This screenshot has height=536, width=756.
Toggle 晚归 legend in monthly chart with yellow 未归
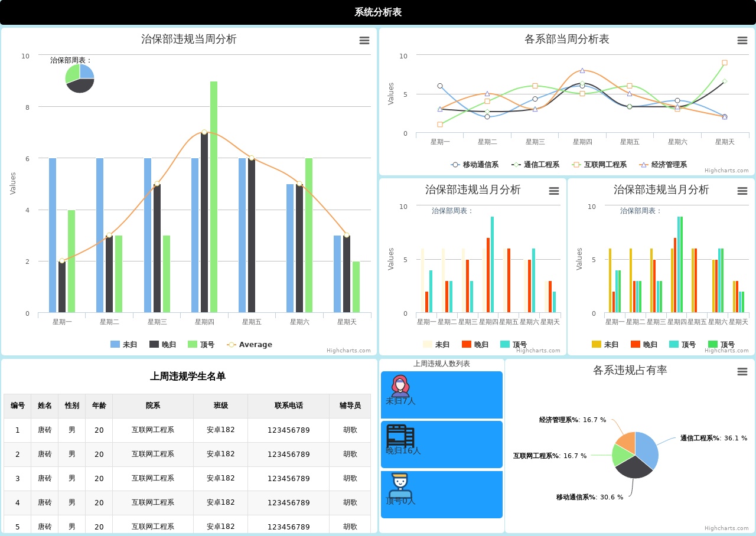coord(644,344)
